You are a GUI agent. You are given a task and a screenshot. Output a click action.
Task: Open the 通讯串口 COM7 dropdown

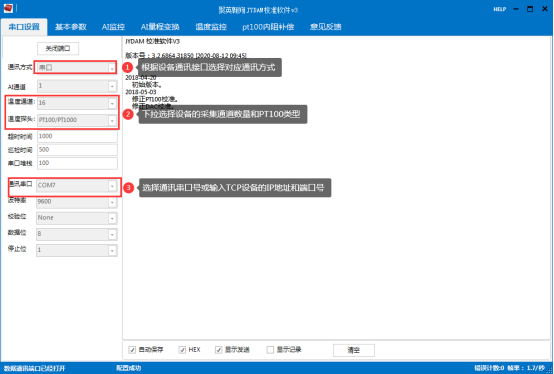click(76, 185)
